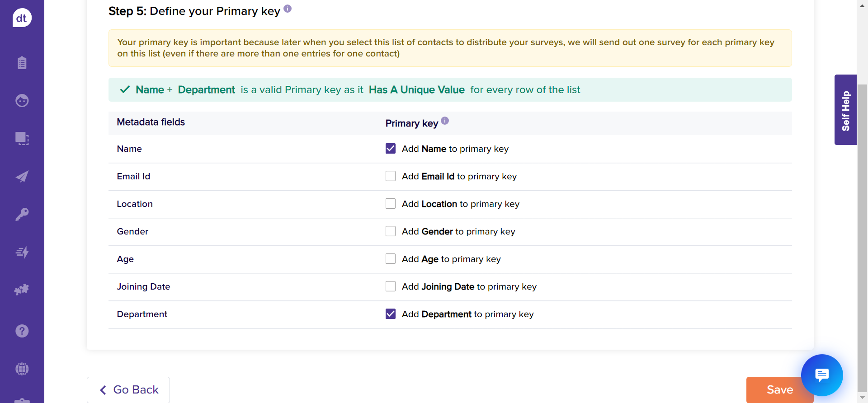Screen dimensions: 868x403
Task: Open the question mark help icon
Action: point(22,331)
